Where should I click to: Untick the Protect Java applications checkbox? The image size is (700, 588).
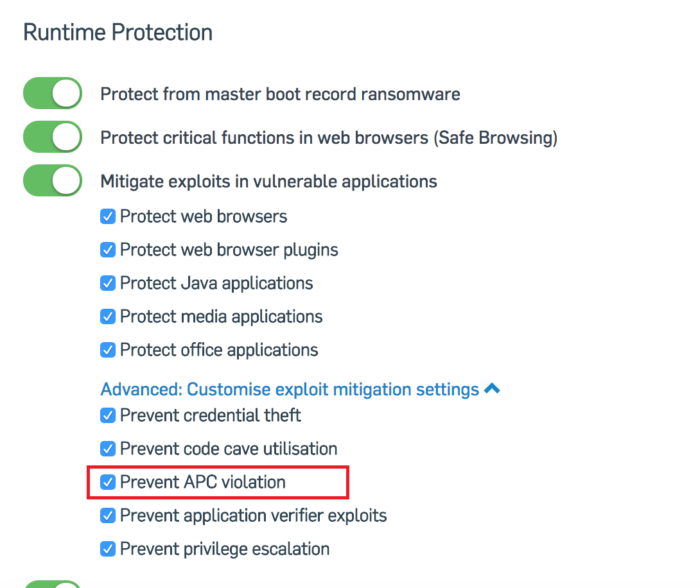tap(108, 283)
